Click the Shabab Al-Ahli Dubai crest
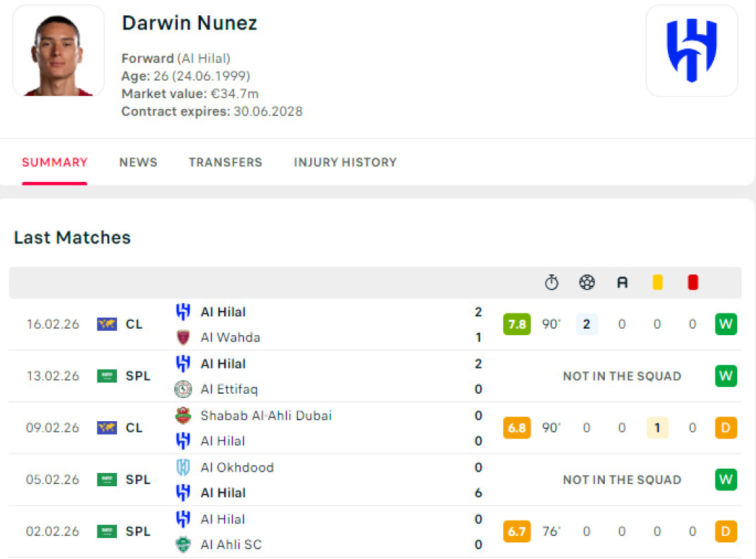Screen dimensions: 756x559 183,416
